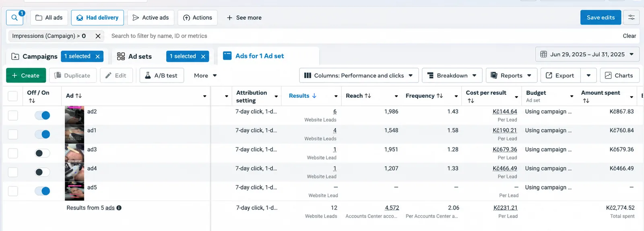Focus the search filter field
644x231 pixels.
(x=362, y=36)
